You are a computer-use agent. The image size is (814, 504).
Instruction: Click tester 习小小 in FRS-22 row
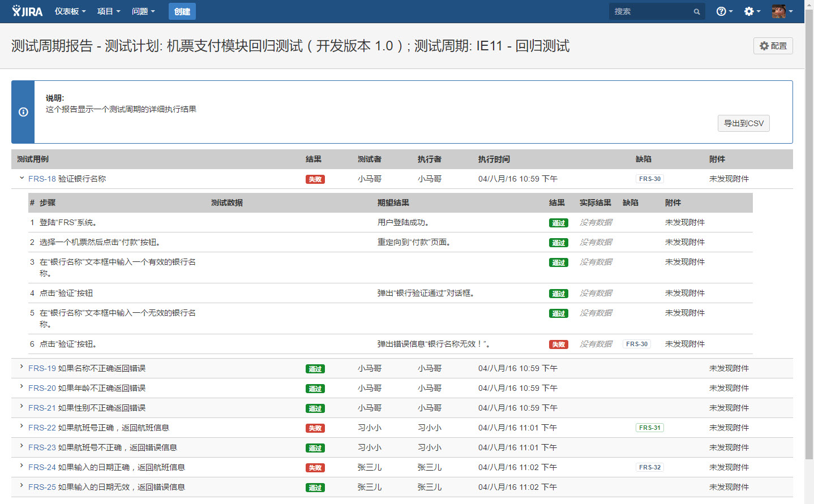370,428
